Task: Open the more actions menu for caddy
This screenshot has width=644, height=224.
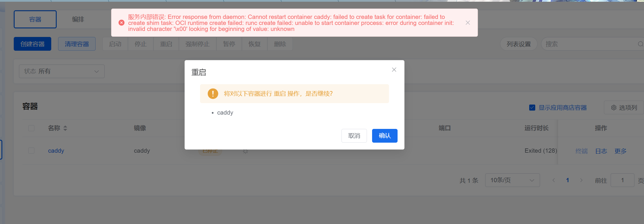Action: (620, 151)
